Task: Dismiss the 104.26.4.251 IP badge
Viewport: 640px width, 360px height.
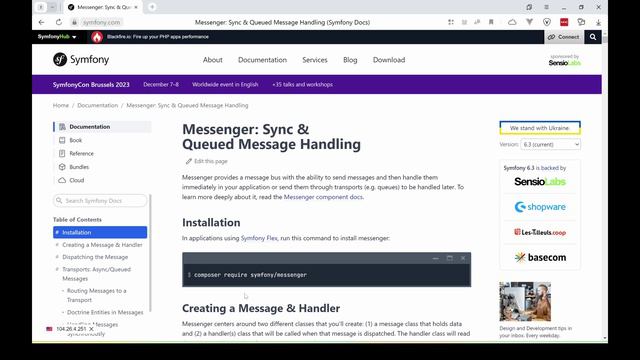Action: 91,329
